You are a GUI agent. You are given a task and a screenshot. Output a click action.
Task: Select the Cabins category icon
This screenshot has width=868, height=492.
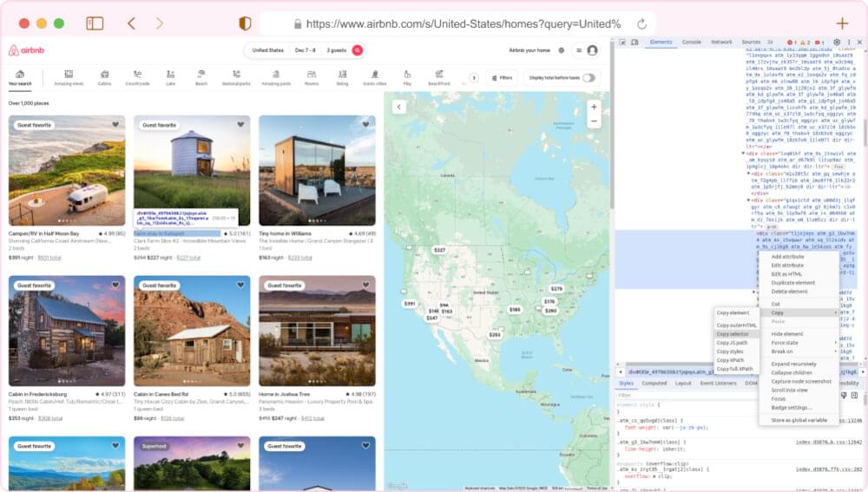tap(105, 78)
